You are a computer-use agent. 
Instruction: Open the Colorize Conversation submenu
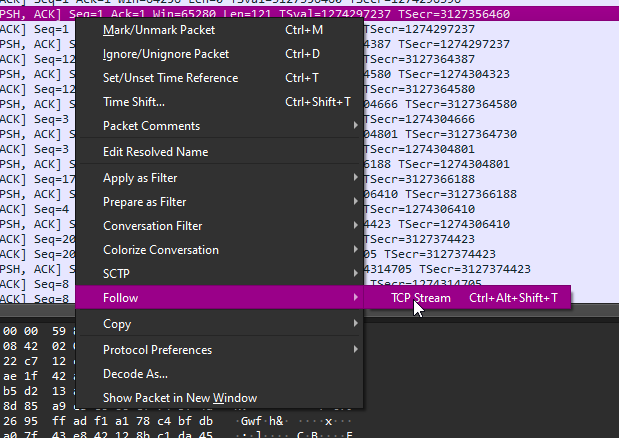[x=219, y=250]
